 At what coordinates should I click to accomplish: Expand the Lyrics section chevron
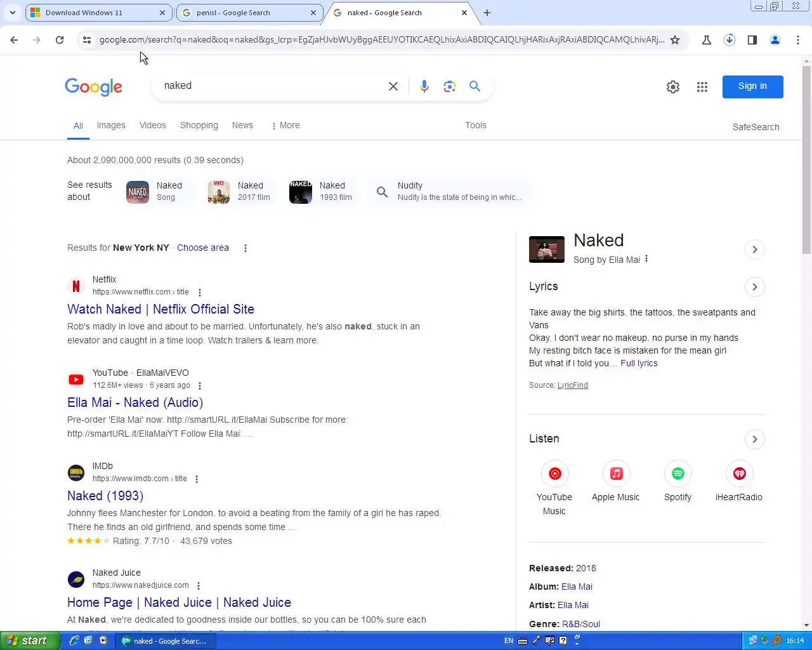coord(755,287)
